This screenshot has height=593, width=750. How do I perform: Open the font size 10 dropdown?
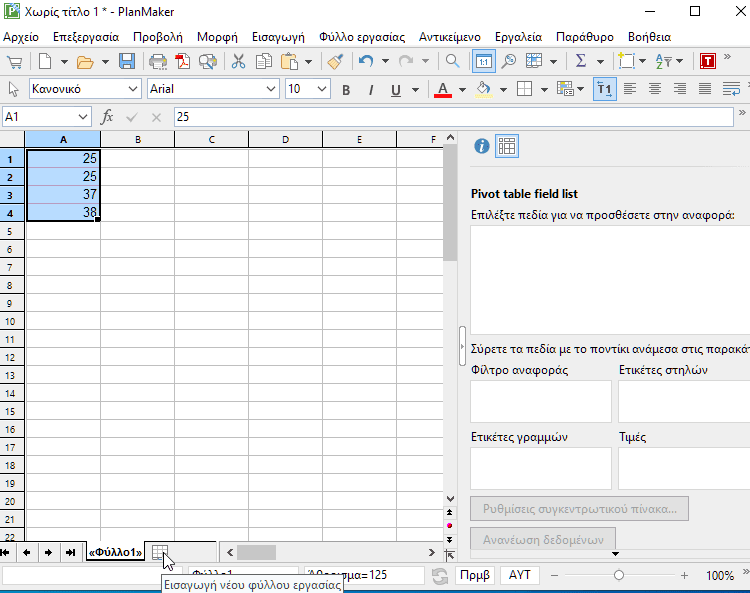(x=323, y=90)
